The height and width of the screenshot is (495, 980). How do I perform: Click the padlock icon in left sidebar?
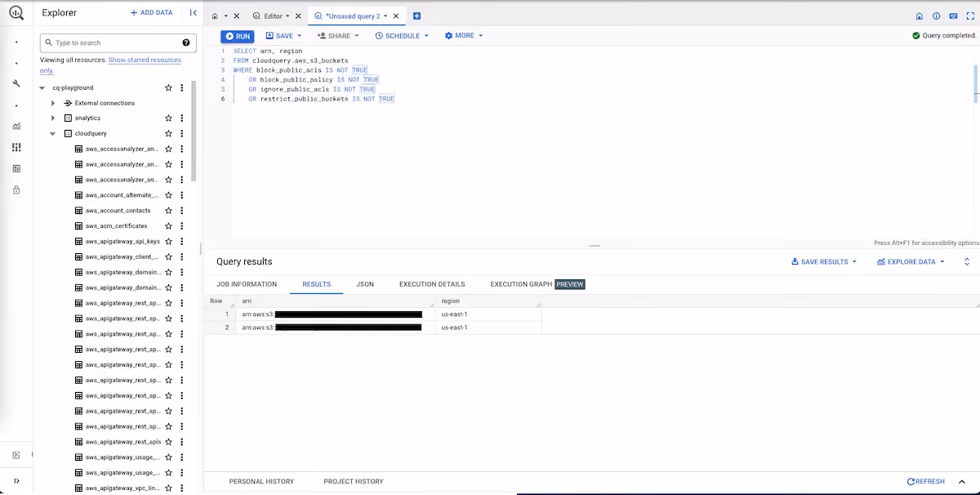pyautogui.click(x=16, y=190)
